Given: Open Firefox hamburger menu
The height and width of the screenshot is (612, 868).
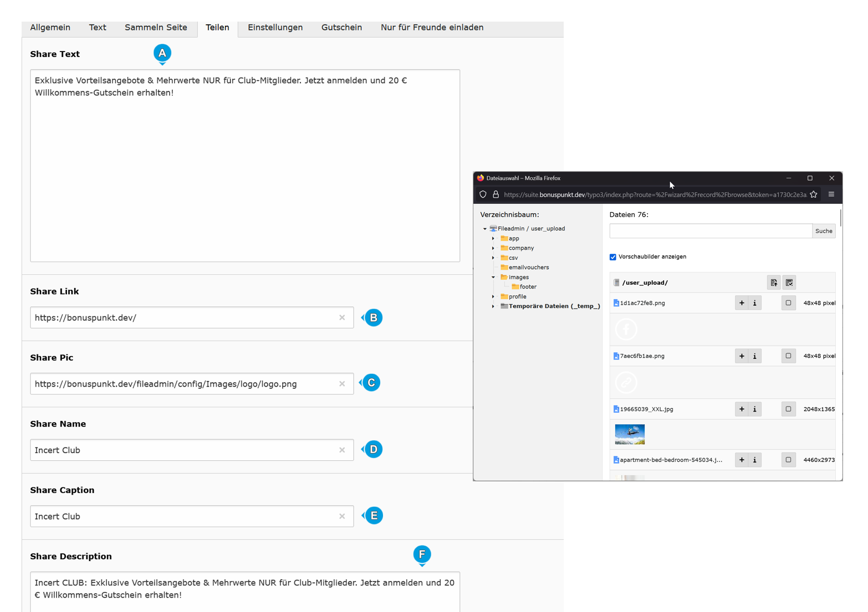Looking at the screenshot, I should tap(831, 194).
